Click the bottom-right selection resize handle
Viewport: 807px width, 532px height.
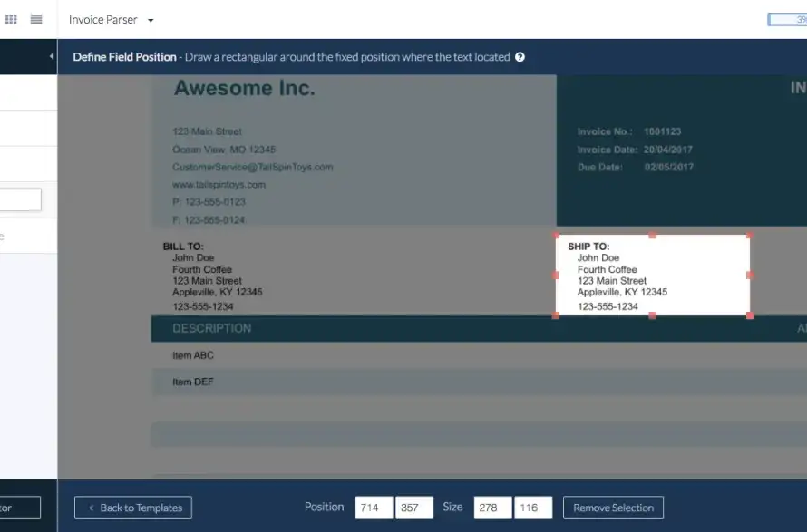click(x=750, y=314)
